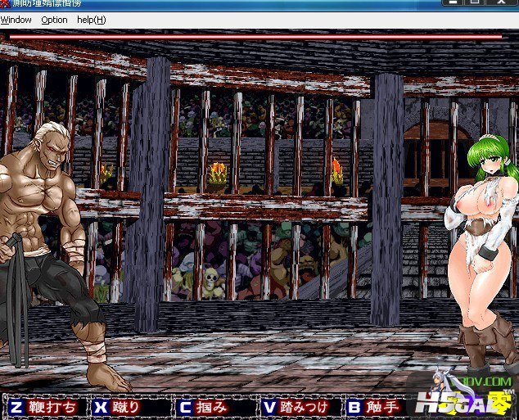Open the Window menu
The image size is (519, 420).
click(x=16, y=20)
